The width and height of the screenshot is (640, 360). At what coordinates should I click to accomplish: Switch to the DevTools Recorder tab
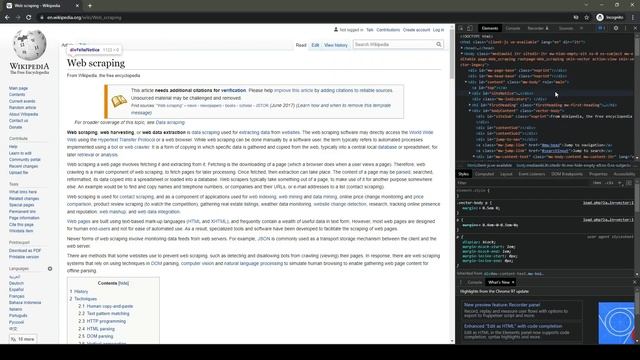pos(538,28)
